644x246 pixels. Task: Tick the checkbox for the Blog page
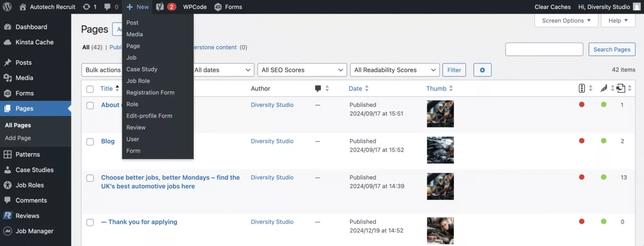click(x=90, y=142)
